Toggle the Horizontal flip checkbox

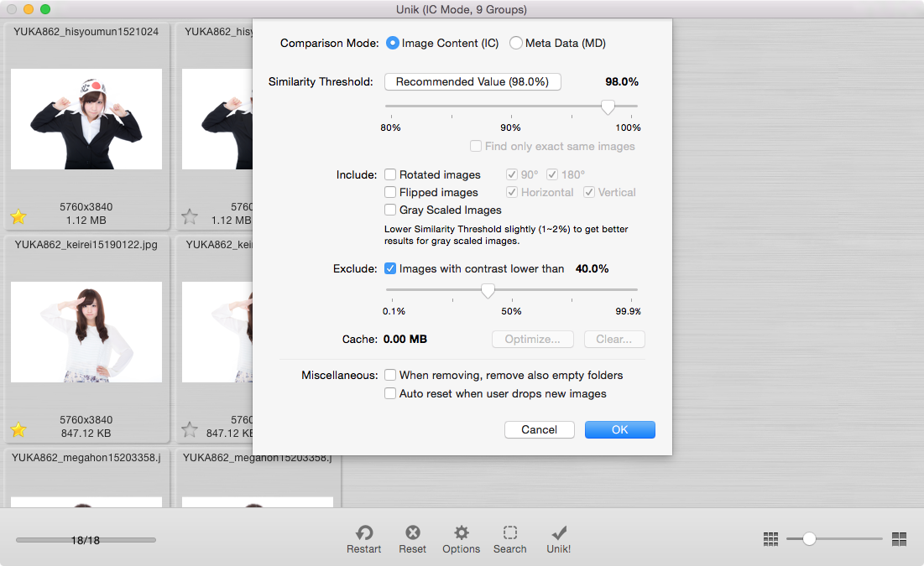[511, 192]
